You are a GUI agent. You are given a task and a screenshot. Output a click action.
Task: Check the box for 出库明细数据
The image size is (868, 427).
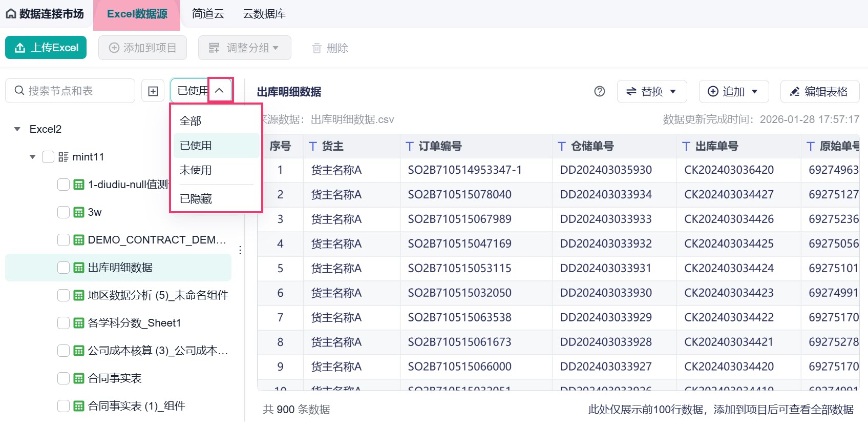[x=63, y=268]
